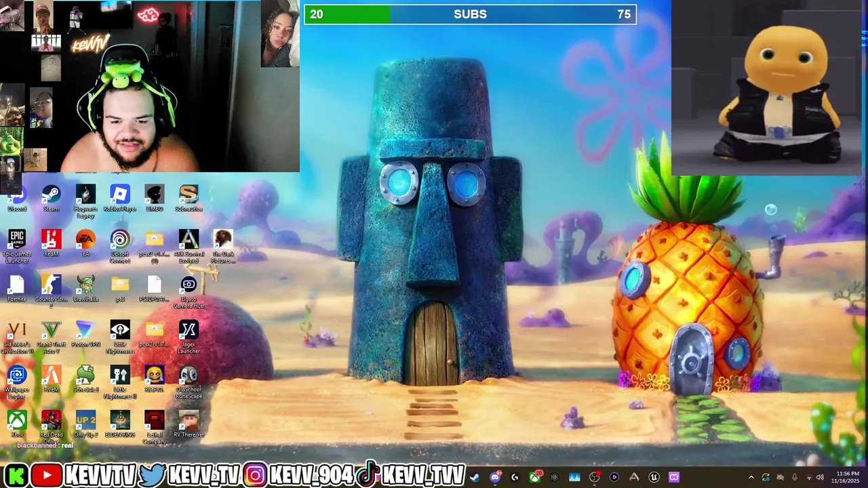Open the Brawlhalla desktop shortcut

85,289
